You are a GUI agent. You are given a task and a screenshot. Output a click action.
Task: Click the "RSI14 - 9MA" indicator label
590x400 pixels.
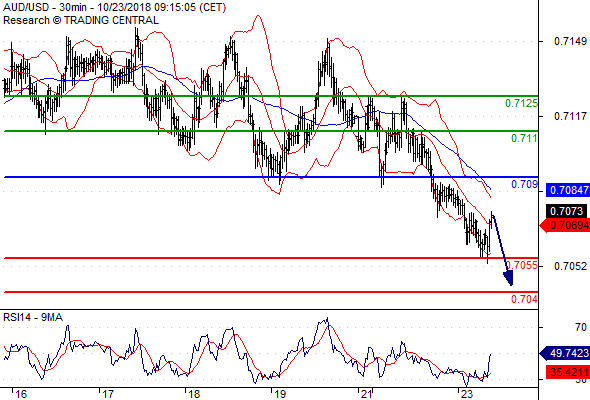(33, 318)
